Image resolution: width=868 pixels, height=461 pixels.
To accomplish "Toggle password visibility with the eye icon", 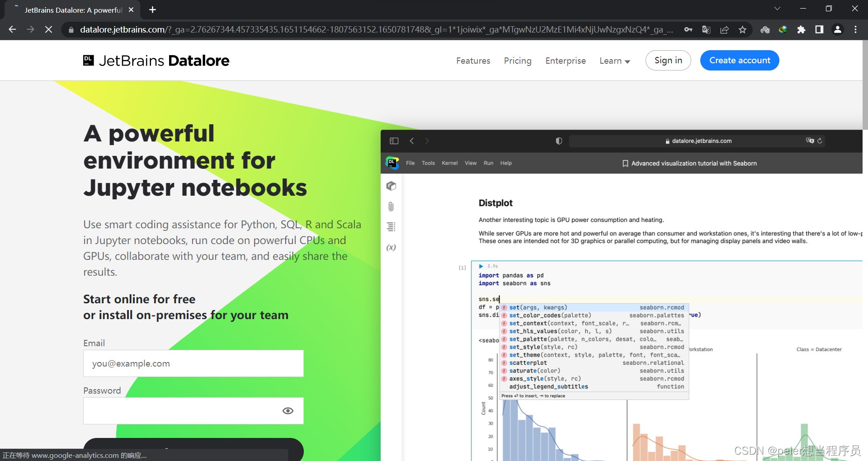I will pyautogui.click(x=288, y=410).
